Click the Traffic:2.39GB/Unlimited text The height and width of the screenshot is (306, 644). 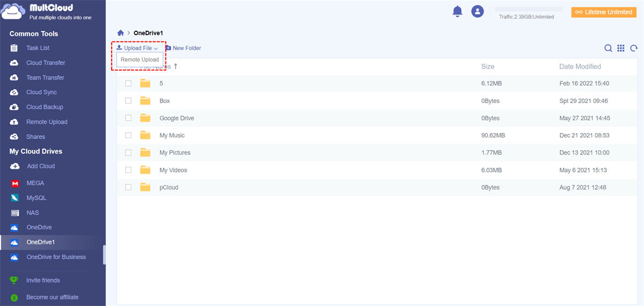coord(526,17)
